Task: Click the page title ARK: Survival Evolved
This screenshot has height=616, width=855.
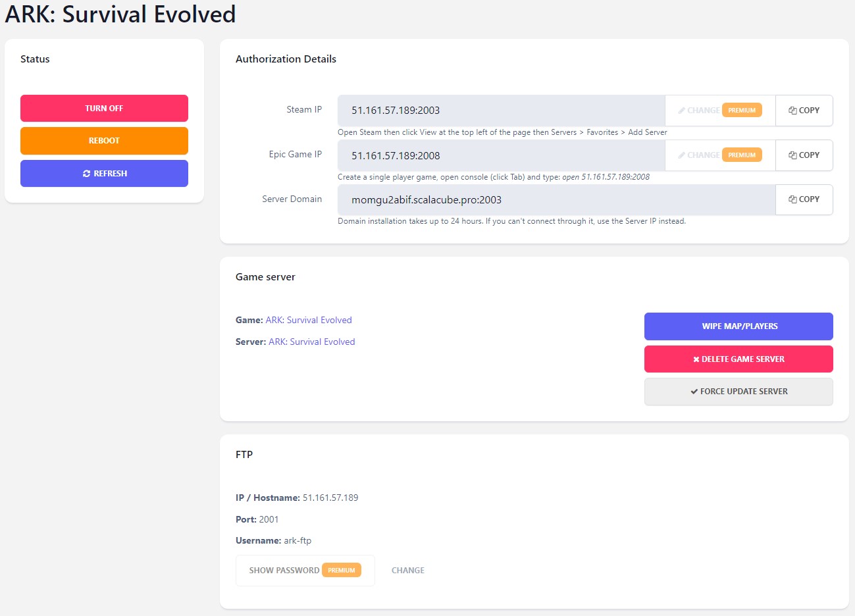Action: [120, 14]
